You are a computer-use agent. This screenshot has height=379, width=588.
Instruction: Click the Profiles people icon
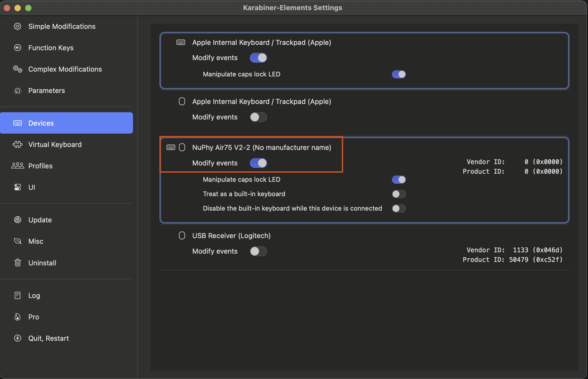click(18, 166)
